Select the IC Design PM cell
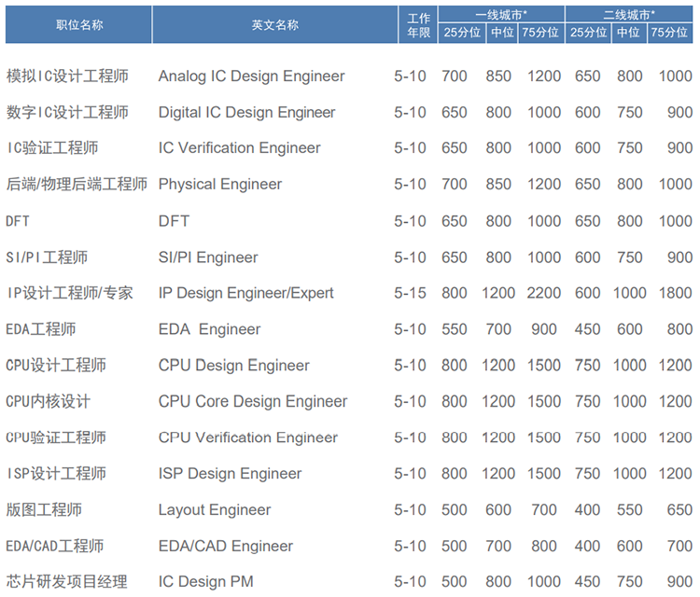 (205, 583)
